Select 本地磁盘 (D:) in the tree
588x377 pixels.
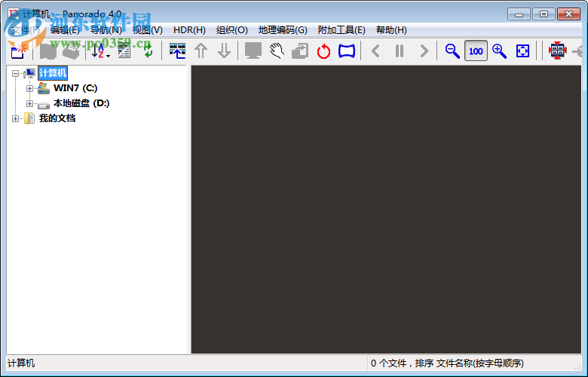(x=81, y=103)
